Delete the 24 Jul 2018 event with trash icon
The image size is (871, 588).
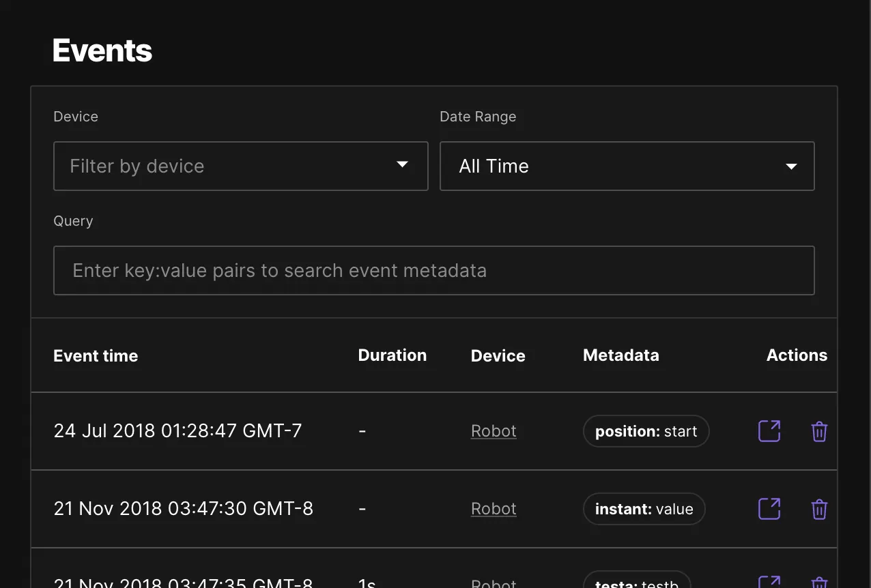819,430
